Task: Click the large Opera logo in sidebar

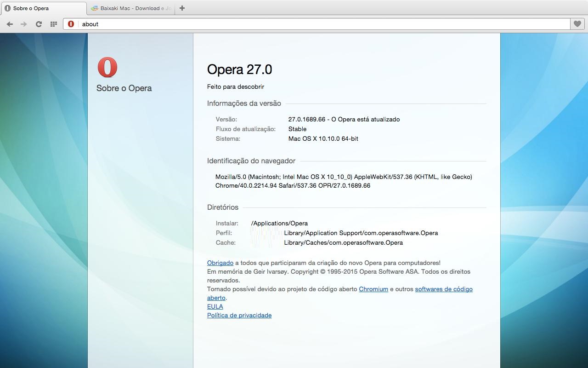Action: [107, 67]
